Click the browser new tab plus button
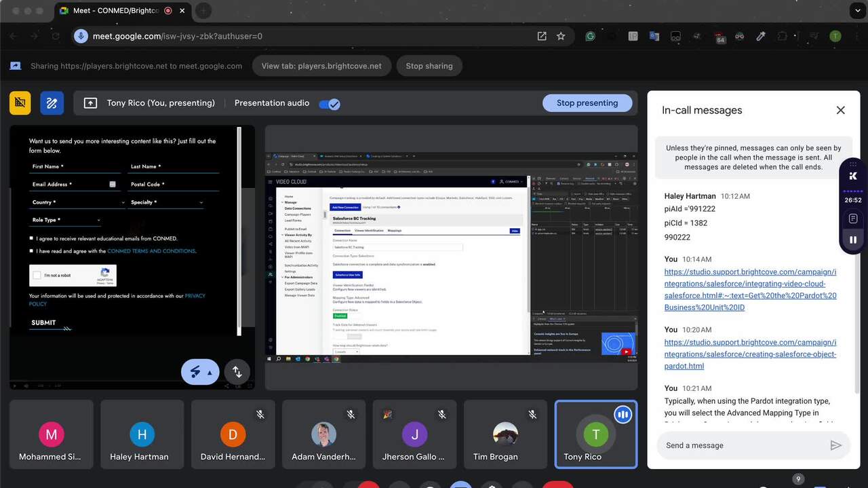Viewport: 868px width, 488px height. [x=203, y=11]
